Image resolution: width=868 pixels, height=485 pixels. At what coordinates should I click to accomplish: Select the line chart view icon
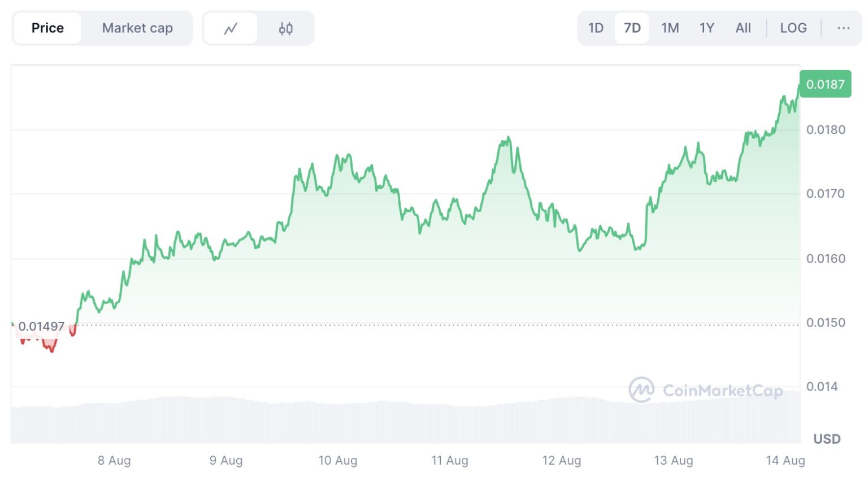pyautogui.click(x=231, y=28)
